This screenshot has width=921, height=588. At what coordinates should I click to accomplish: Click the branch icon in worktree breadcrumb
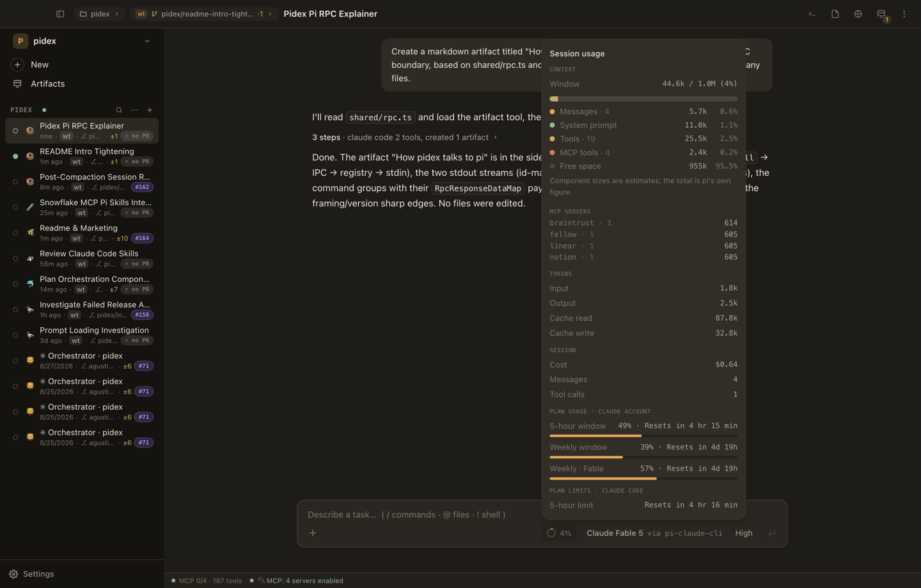click(x=154, y=14)
